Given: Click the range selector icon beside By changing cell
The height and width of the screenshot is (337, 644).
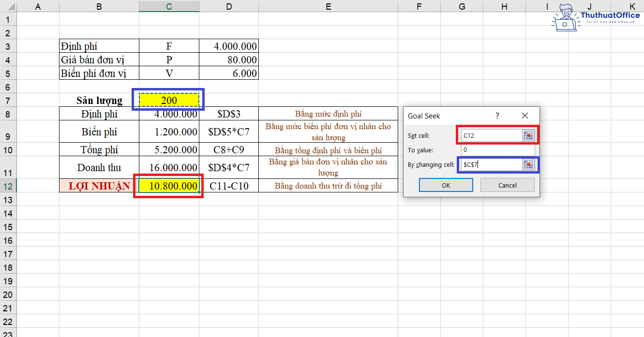Looking at the screenshot, I should tap(528, 164).
